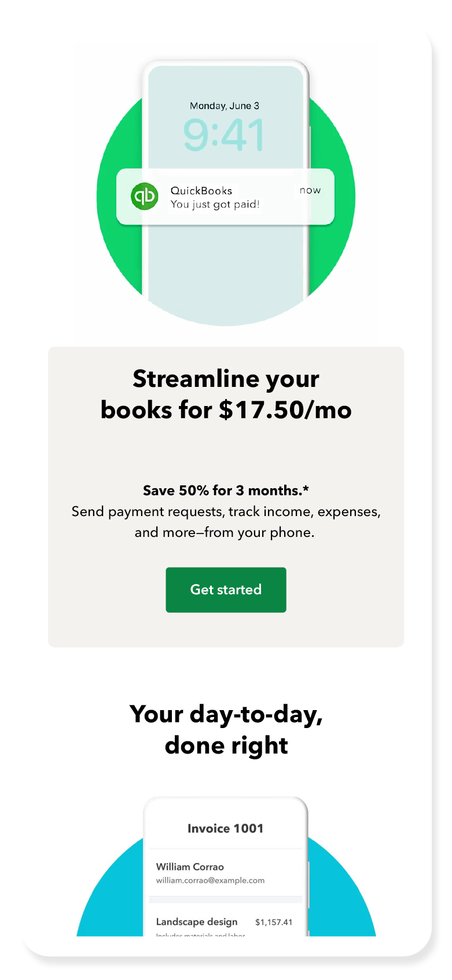Click the Invoice 1001 title
Viewport: 452px width, 980px height.
[x=225, y=829]
